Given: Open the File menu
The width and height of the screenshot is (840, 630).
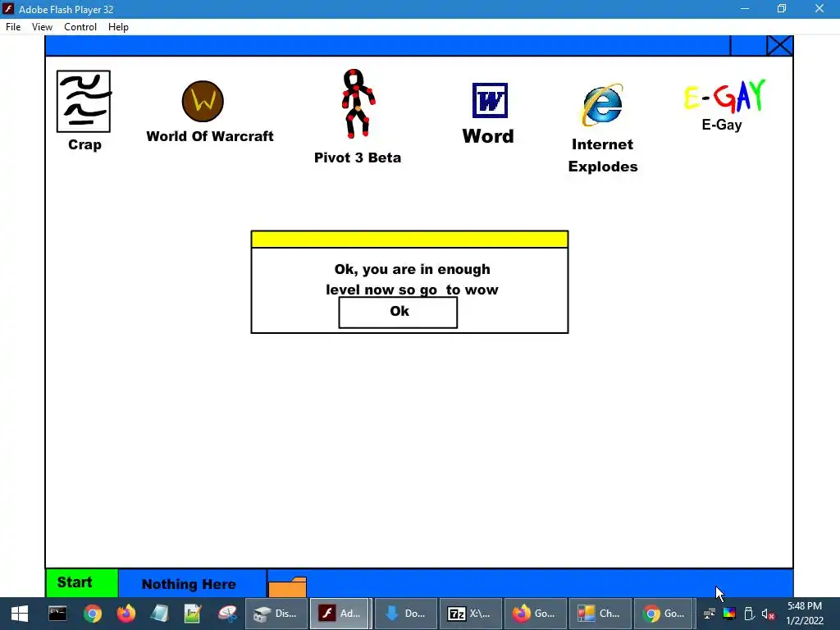Looking at the screenshot, I should coord(13,27).
